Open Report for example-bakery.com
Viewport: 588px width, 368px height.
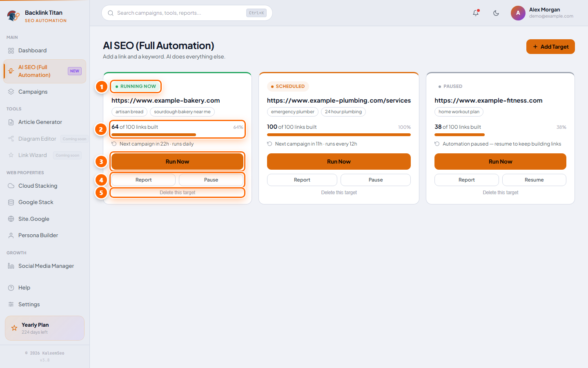pos(143,180)
